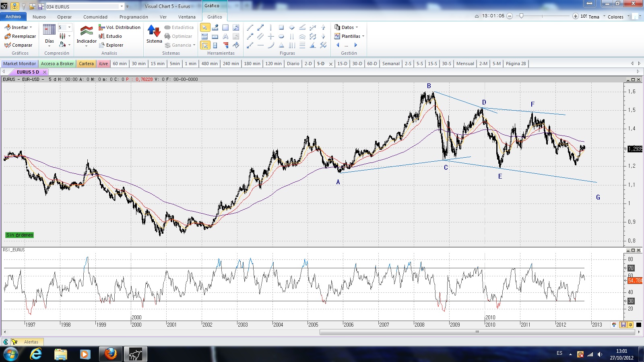This screenshot has width=644, height=362.
Task: Click the zoom in plus button
Action: pos(575,16)
